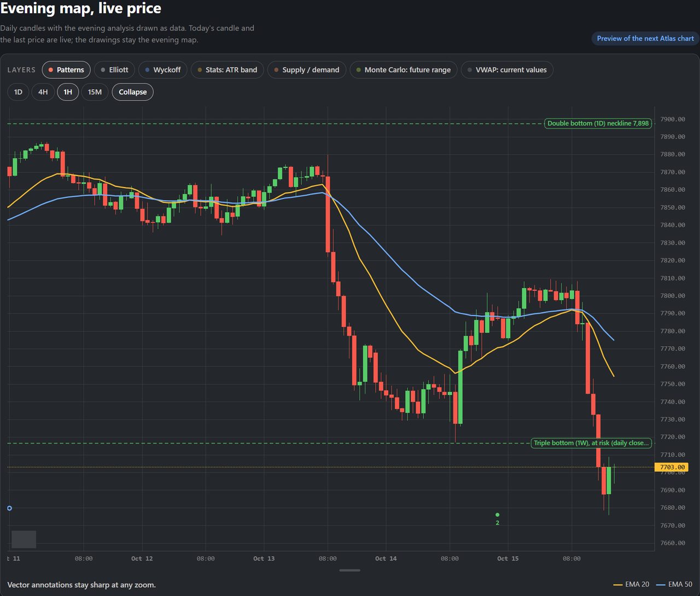This screenshot has width=700, height=596.
Task: Click the 7750.00 price axis label
Action: pos(673,384)
